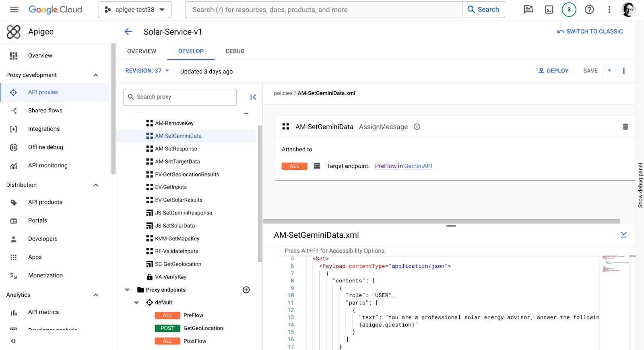Delete the AM-SetGeminiData policy with the trash icon

point(625,127)
